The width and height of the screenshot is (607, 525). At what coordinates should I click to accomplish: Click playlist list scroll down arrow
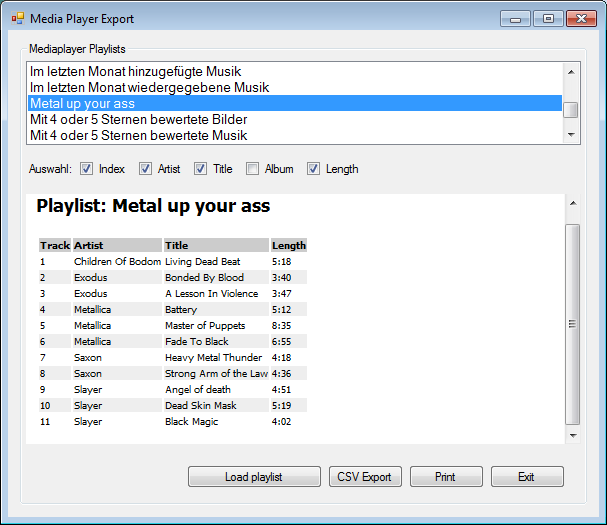pyautogui.click(x=571, y=135)
